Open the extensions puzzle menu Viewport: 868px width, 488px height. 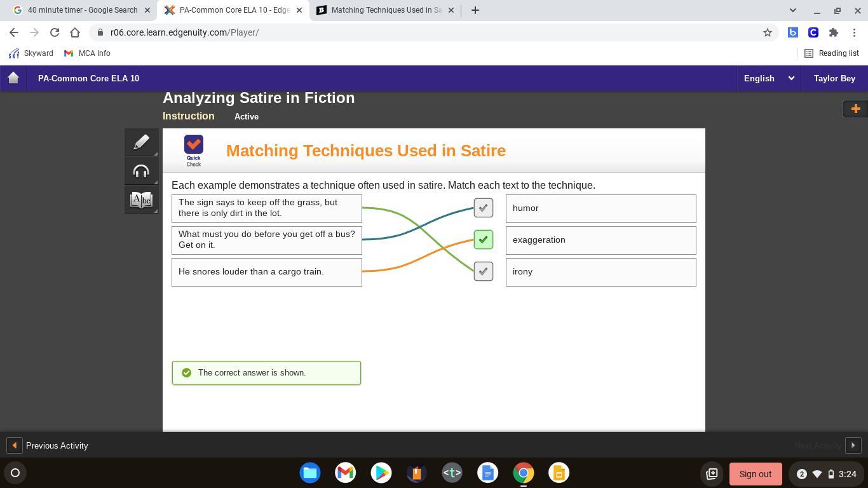(834, 32)
